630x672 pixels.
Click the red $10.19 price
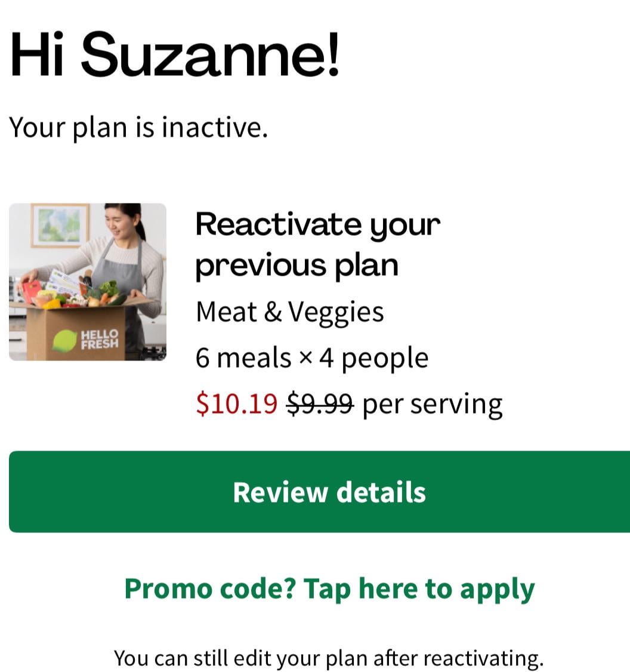236,404
